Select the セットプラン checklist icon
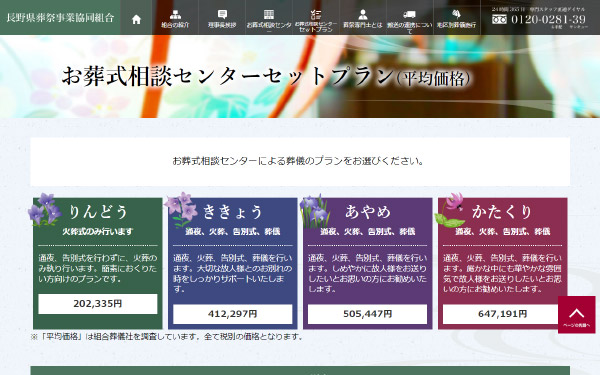The height and width of the screenshot is (375, 600). [x=316, y=15]
